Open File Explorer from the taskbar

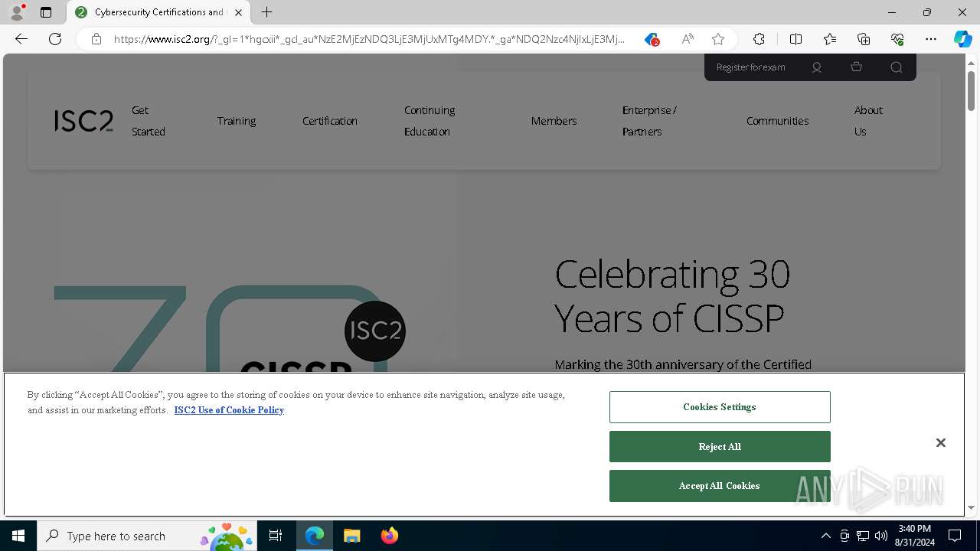[x=351, y=536]
